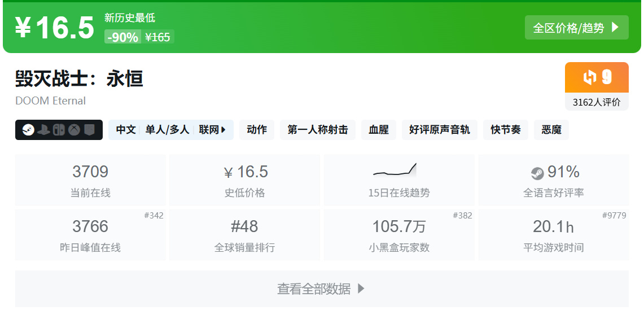Expand 查看全部数据 to view all data
The width and height of the screenshot is (644, 319).
click(x=322, y=289)
